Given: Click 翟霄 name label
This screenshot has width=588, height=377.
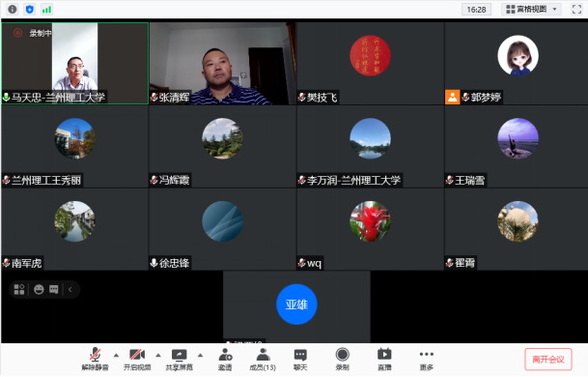Looking at the screenshot, I should [x=465, y=263].
